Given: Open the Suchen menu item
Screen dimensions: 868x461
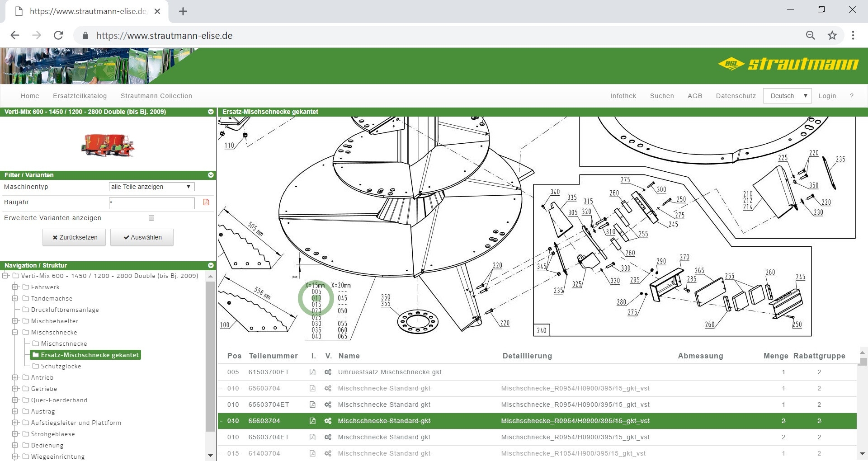Looking at the screenshot, I should click(x=662, y=96).
